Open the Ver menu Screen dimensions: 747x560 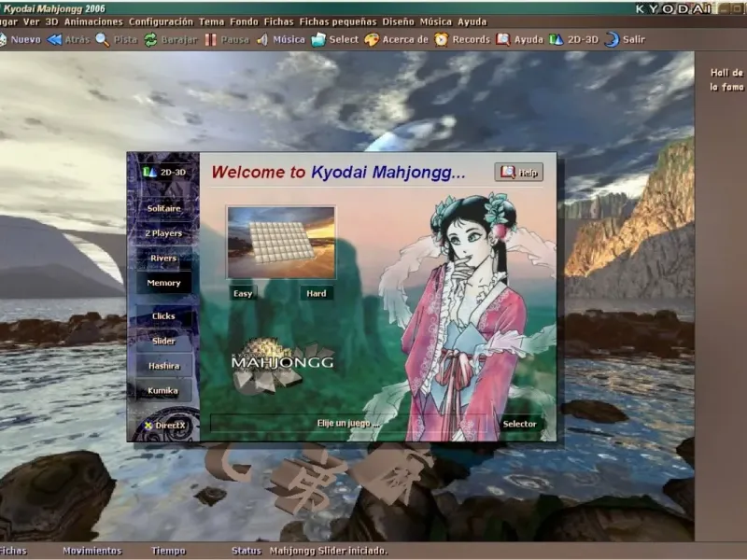(x=32, y=21)
